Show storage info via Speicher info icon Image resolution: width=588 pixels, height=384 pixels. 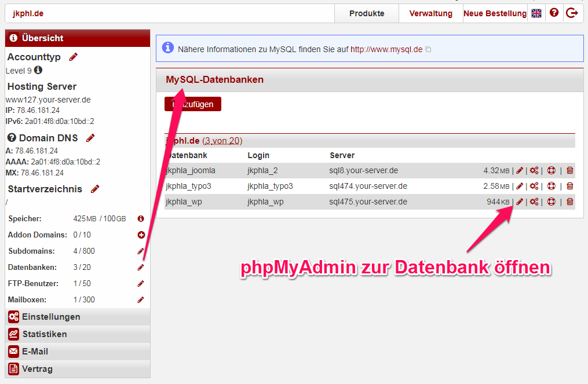140,218
